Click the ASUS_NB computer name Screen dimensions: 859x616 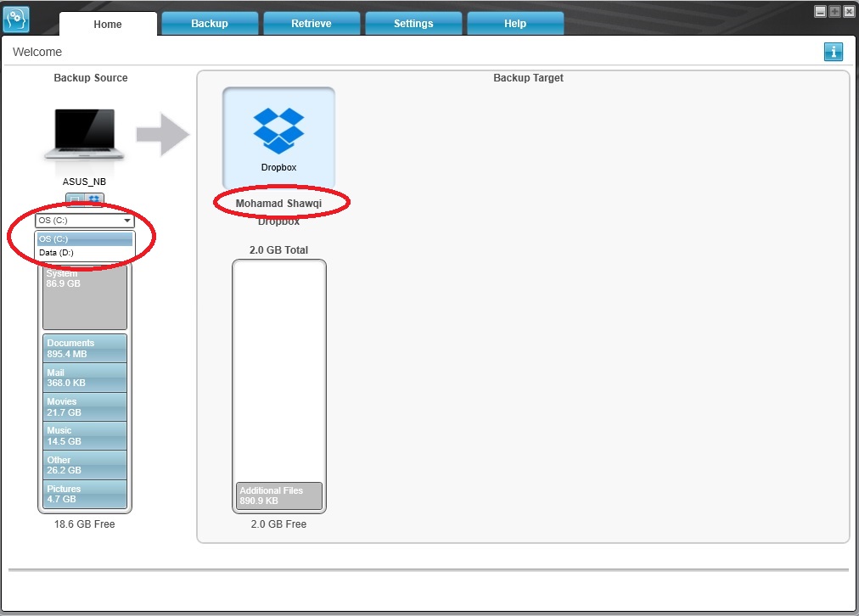click(84, 182)
